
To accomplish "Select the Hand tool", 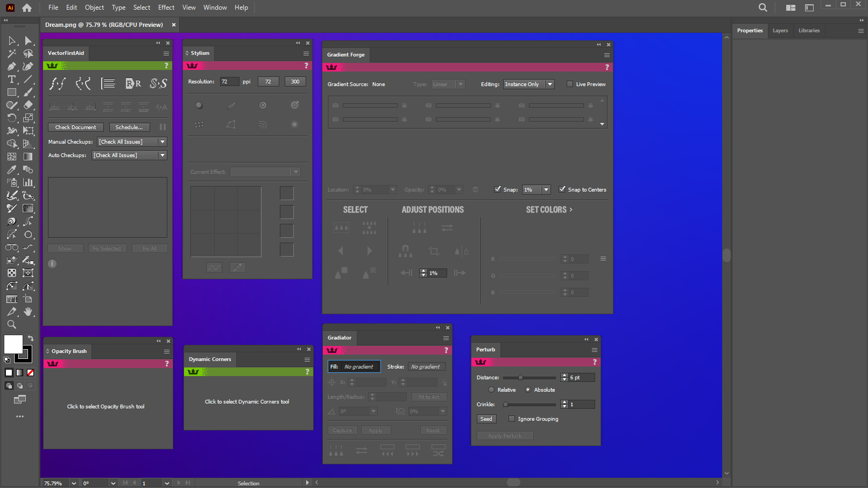I will (x=29, y=312).
